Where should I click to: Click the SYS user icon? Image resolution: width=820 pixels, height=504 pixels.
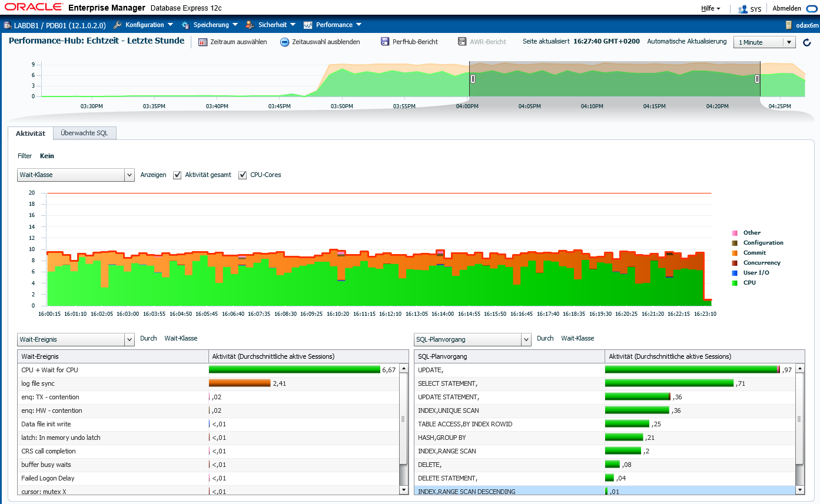tap(742, 9)
